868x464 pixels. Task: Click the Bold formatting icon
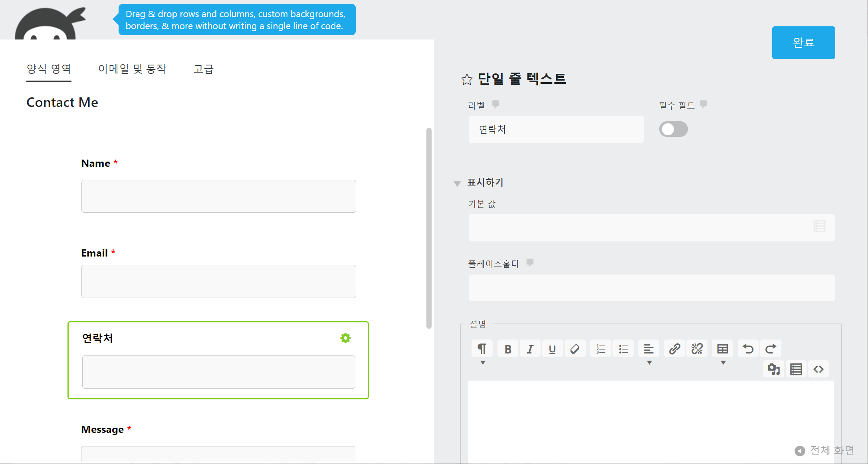click(x=508, y=349)
